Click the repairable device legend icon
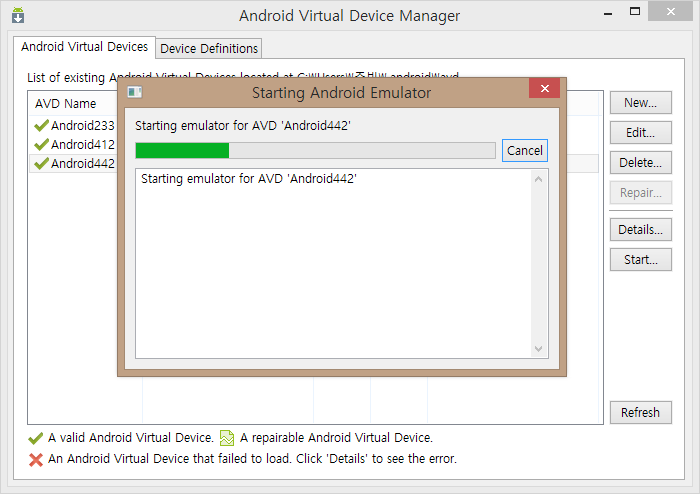Screen dimensions: 700x494 (227, 438)
